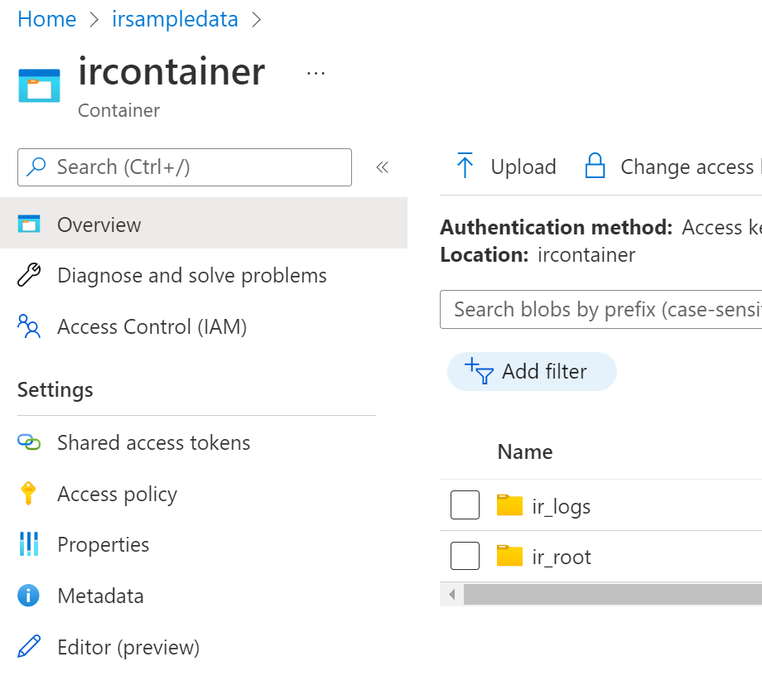Open the more options ellipsis next to ircontainer
762x700 pixels.
pos(316,74)
